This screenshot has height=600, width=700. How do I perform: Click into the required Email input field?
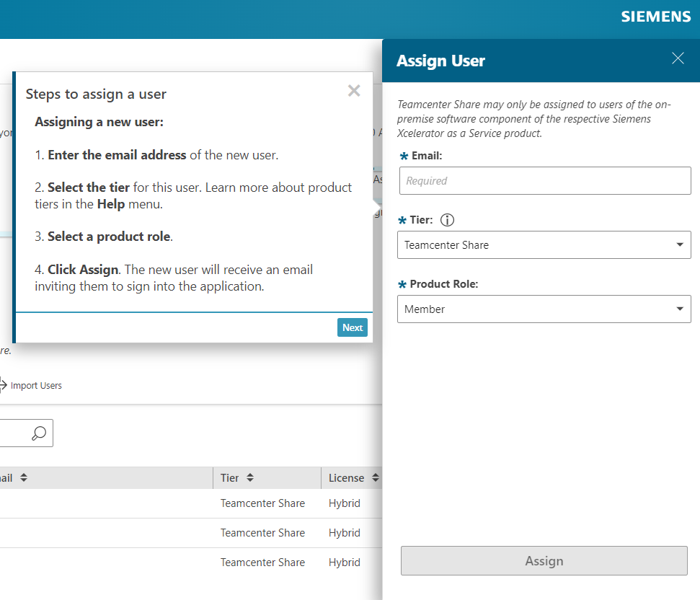(x=544, y=180)
